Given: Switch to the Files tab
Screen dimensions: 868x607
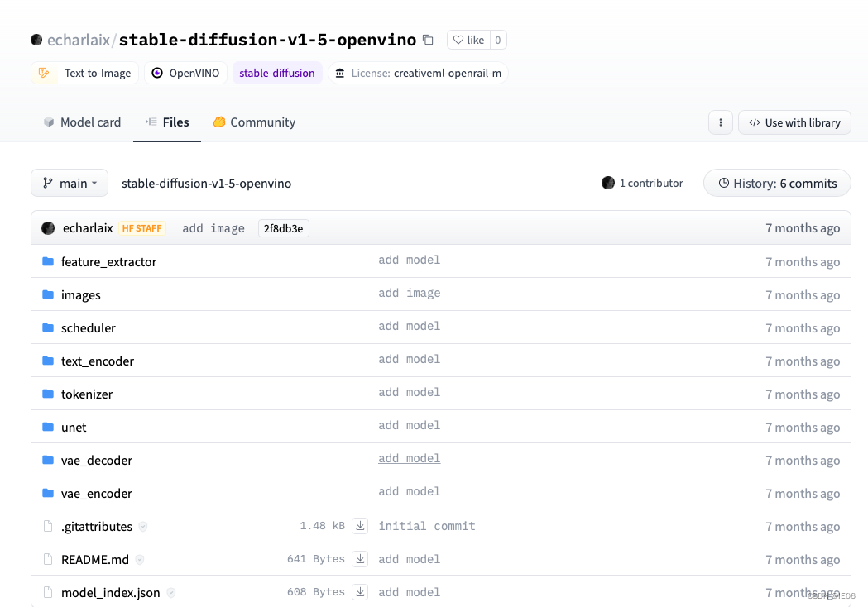Looking at the screenshot, I should [x=167, y=122].
